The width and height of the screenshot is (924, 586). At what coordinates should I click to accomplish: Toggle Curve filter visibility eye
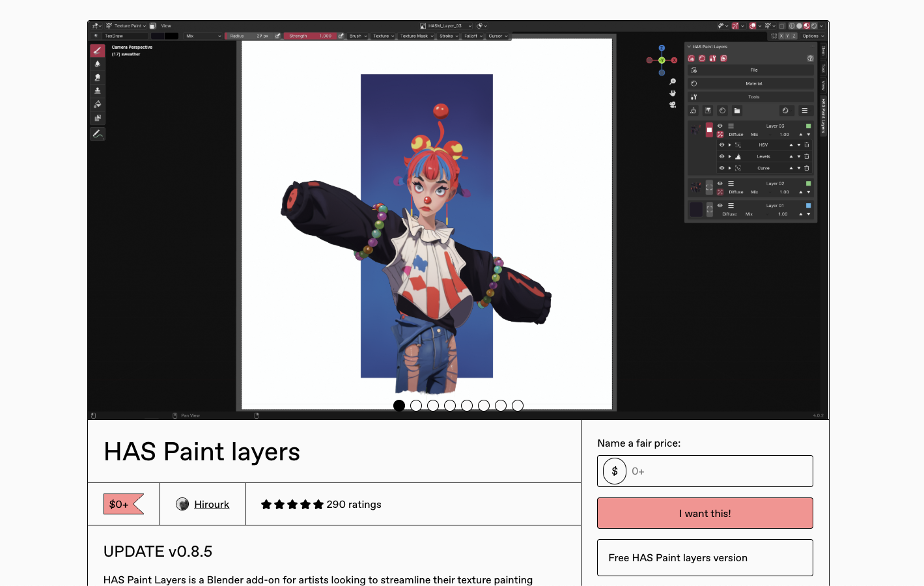click(721, 168)
